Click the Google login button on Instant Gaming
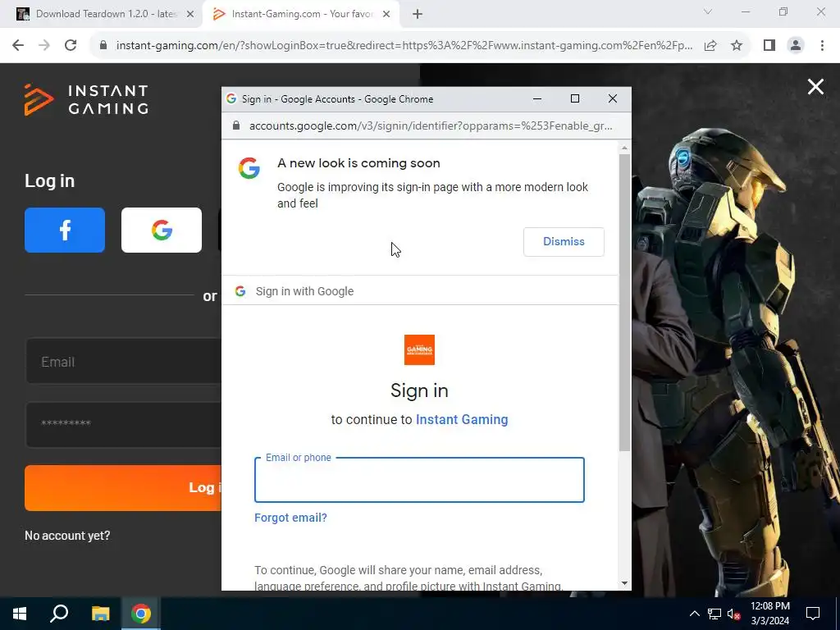The image size is (840, 630). pyautogui.click(x=162, y=230)
